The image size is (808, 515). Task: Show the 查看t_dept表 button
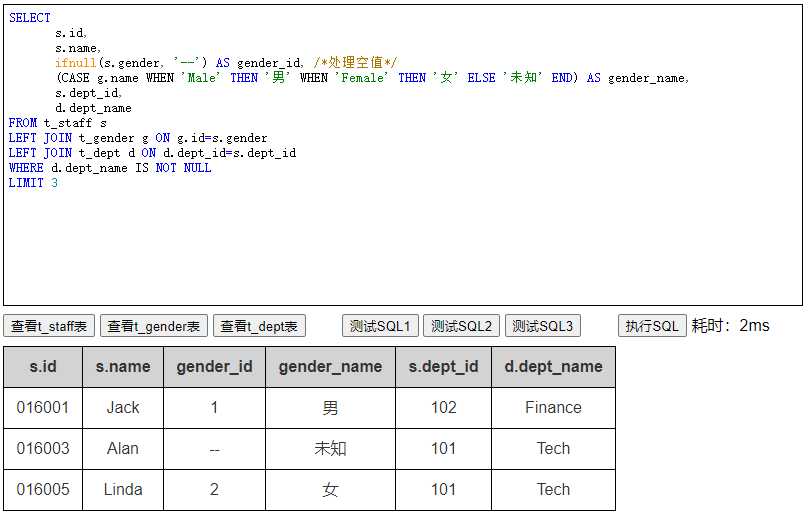point(259,326)
